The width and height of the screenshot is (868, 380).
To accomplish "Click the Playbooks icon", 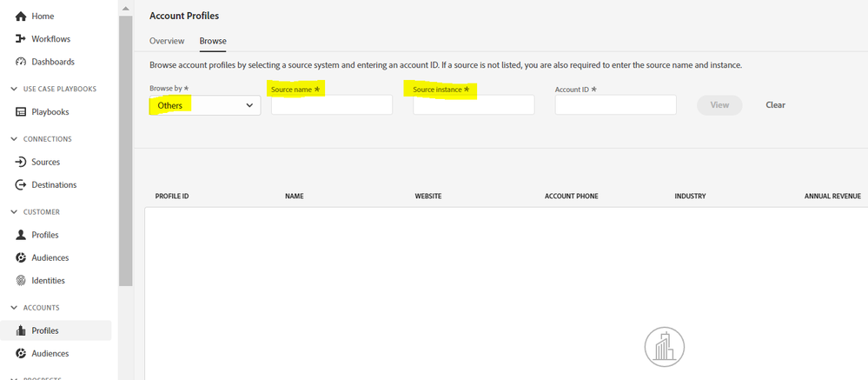I will [21, 112].
